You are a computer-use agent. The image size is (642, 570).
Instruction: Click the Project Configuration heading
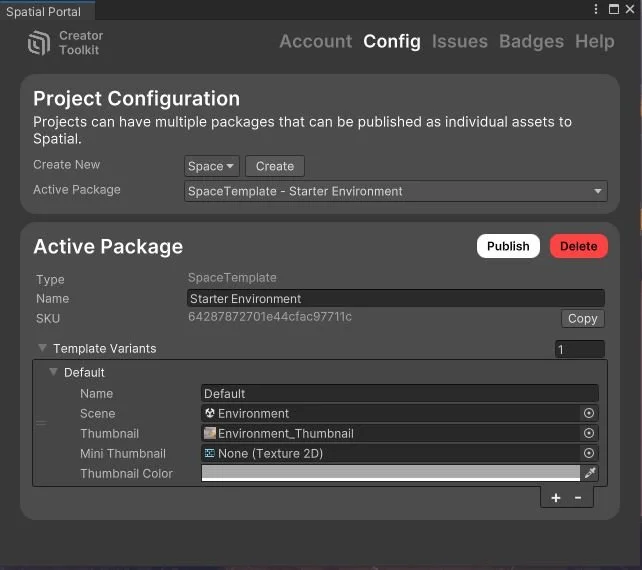tap(136, 99)
